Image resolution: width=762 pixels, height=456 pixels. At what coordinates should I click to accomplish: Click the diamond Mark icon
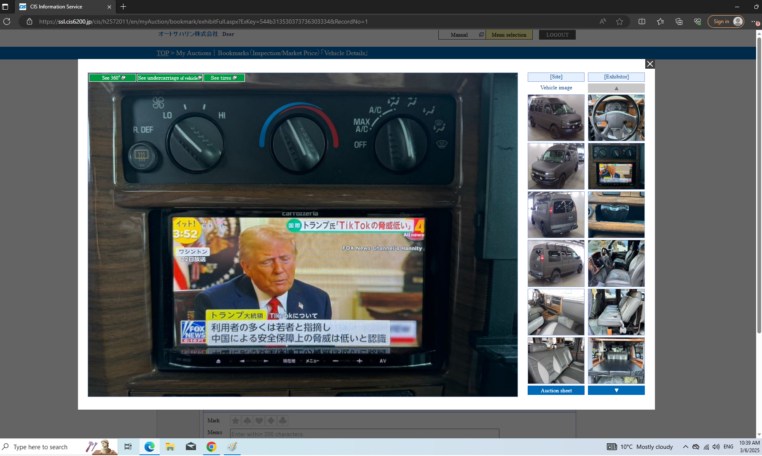[271, 421]
